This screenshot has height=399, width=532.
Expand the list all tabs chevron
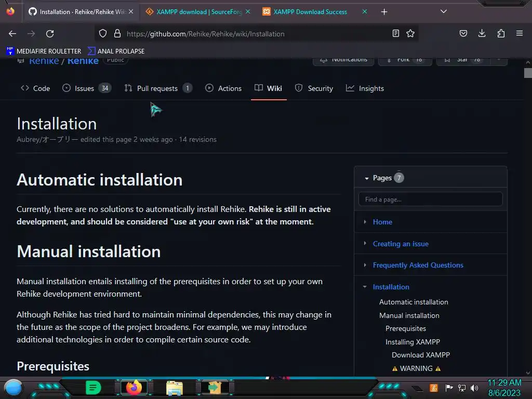(444, 11)
